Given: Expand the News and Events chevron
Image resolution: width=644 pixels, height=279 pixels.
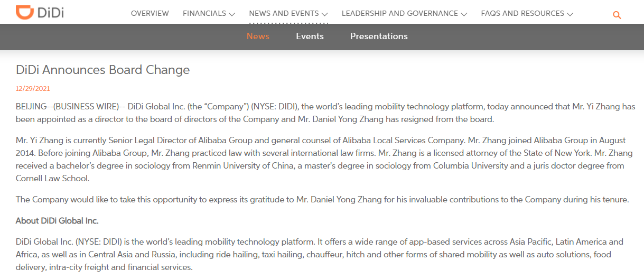Looking at the screenshot, I should point(324,14).
